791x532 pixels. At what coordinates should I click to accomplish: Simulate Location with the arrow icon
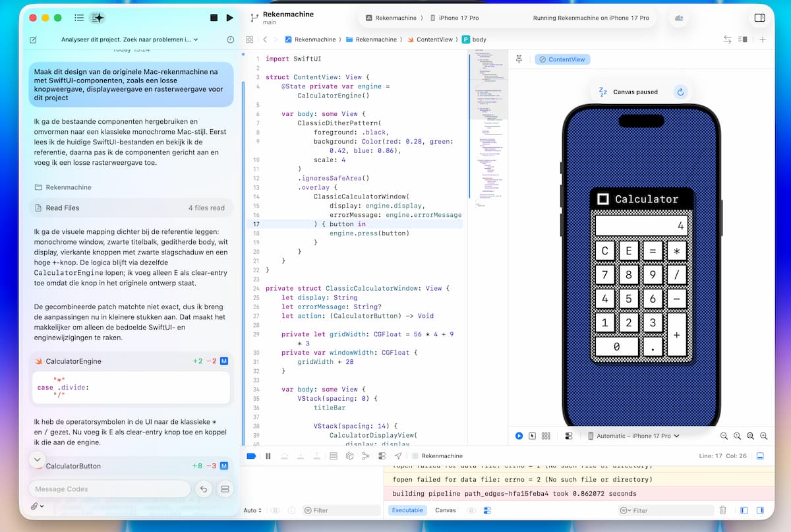pos(397,456)
